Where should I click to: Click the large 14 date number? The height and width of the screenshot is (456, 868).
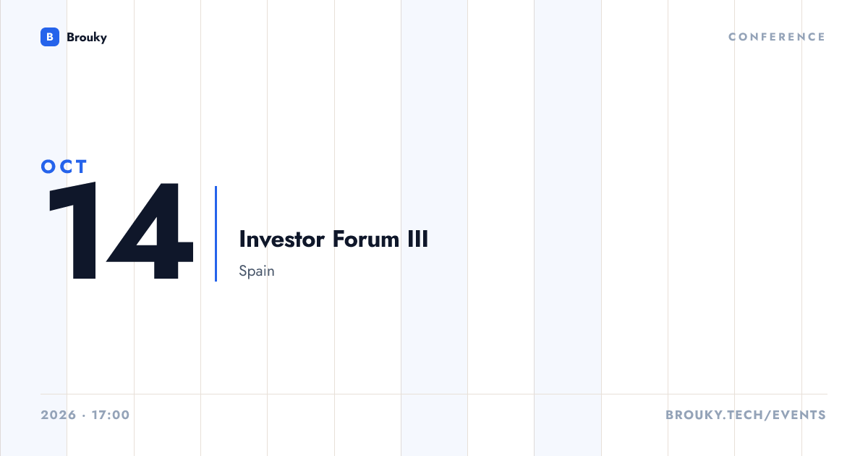point(120,232)
